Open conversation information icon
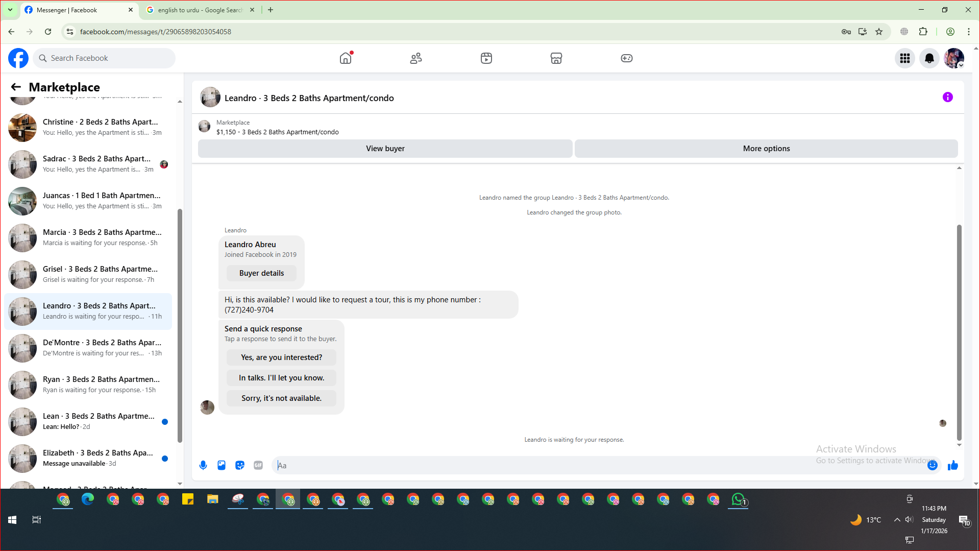The image size is (980, 551). 948,97
